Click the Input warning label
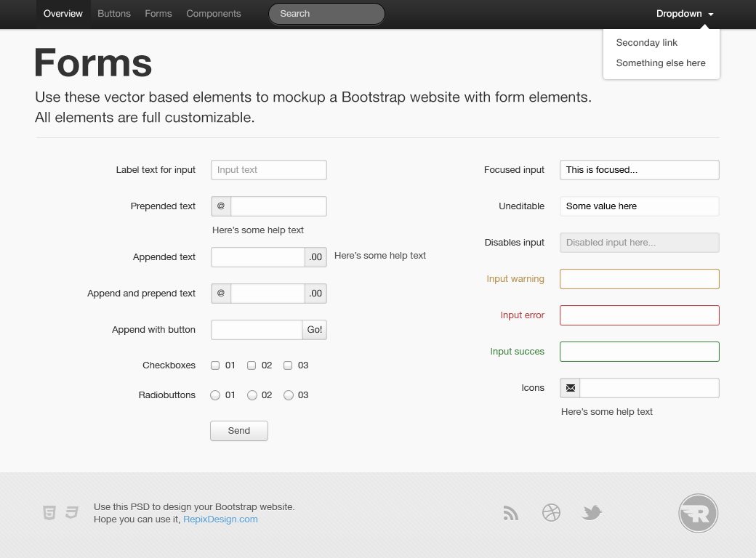 coord(515,279)
